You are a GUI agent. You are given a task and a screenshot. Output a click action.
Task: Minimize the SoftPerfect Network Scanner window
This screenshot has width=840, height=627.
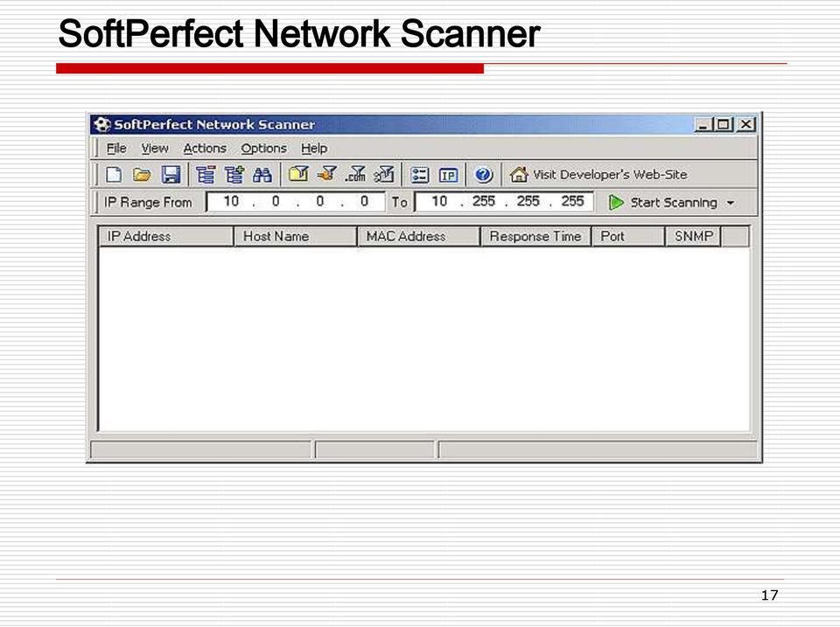(x=703, y=125)
